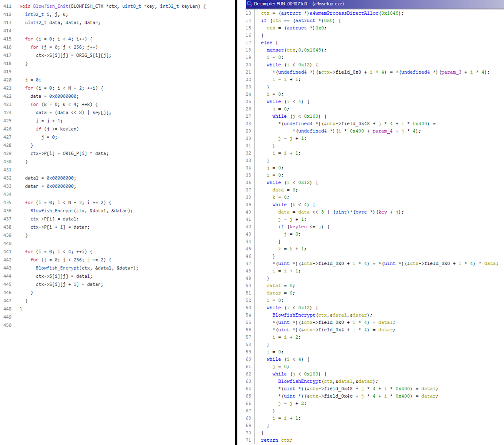The image size is (504, 445).
Task: Click the Decompile icon in the title bar
Action: pos(249,4)
